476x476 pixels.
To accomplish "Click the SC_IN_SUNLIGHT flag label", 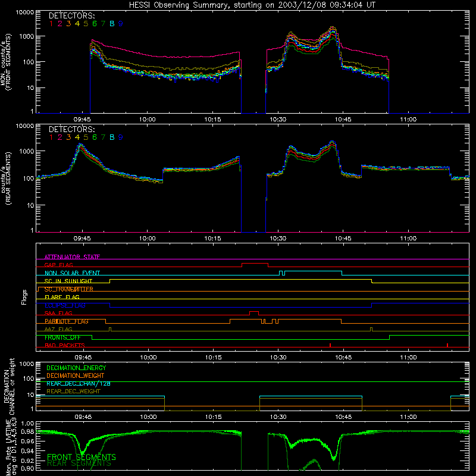I will pyautogui.click(x=68, y=281).
